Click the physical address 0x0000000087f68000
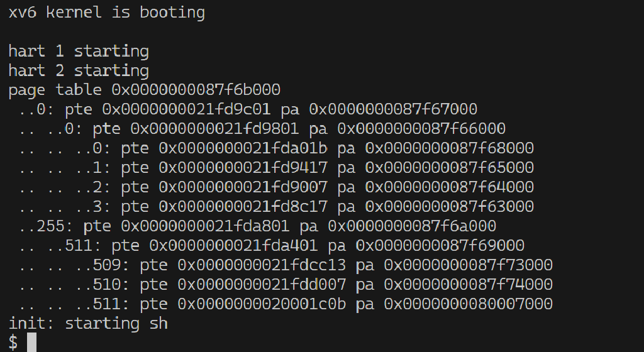The image size is (644, 352). click(450, 148)
